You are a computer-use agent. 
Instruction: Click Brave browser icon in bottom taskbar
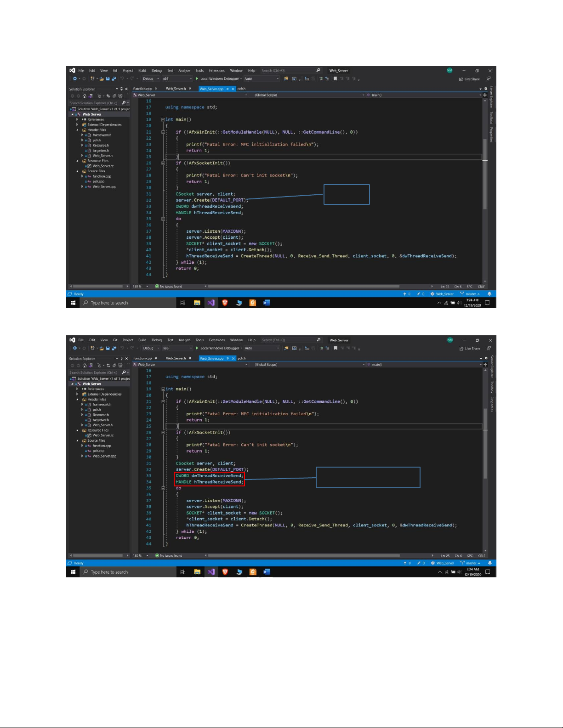pos(225,572)
